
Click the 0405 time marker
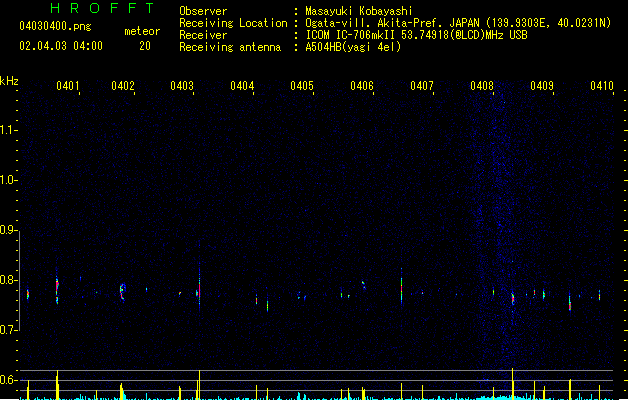tap(302, 86)
